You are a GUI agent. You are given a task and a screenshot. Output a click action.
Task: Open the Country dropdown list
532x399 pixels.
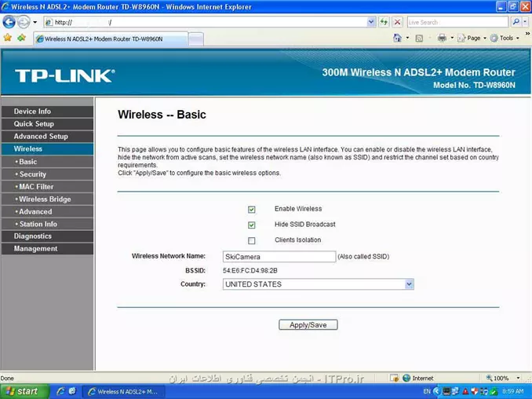[x=319, y=284]
